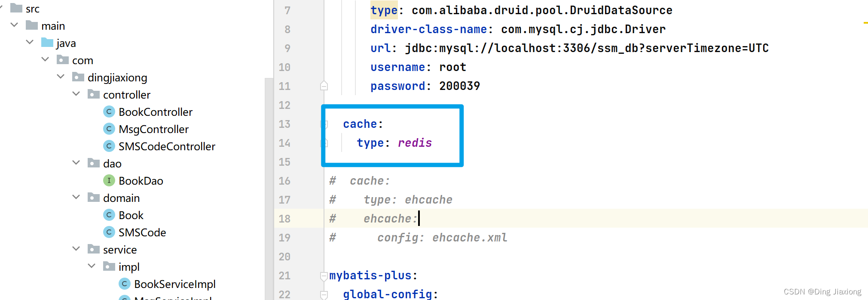Toggle code fold at mybatis-plus line
The image size is (868, 300).
324,276
